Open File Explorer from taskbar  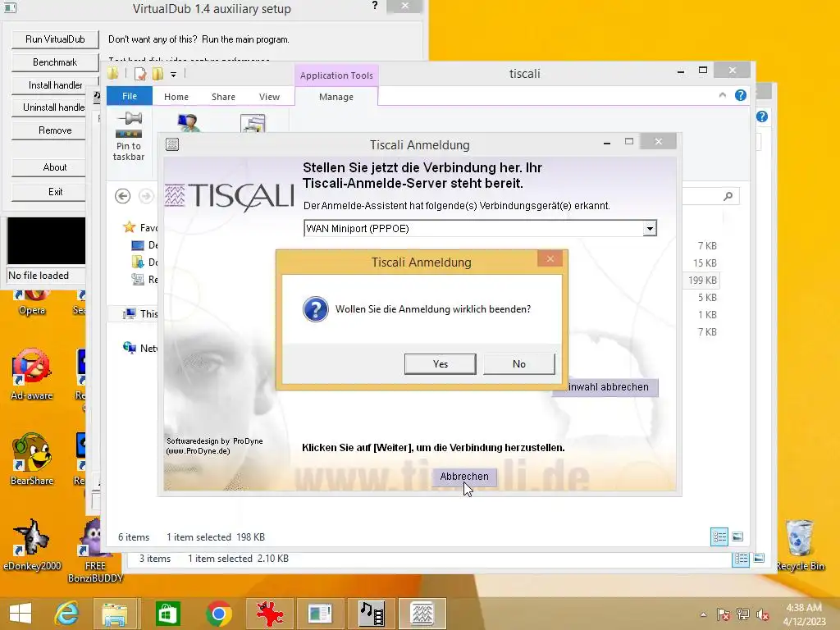[x=115, y=614]
